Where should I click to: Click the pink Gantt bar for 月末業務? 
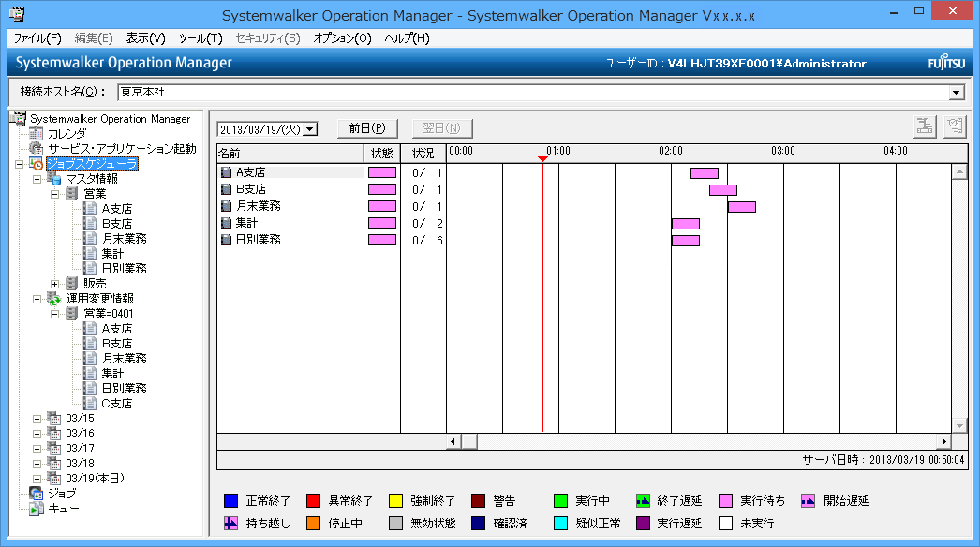click(742, 207)
